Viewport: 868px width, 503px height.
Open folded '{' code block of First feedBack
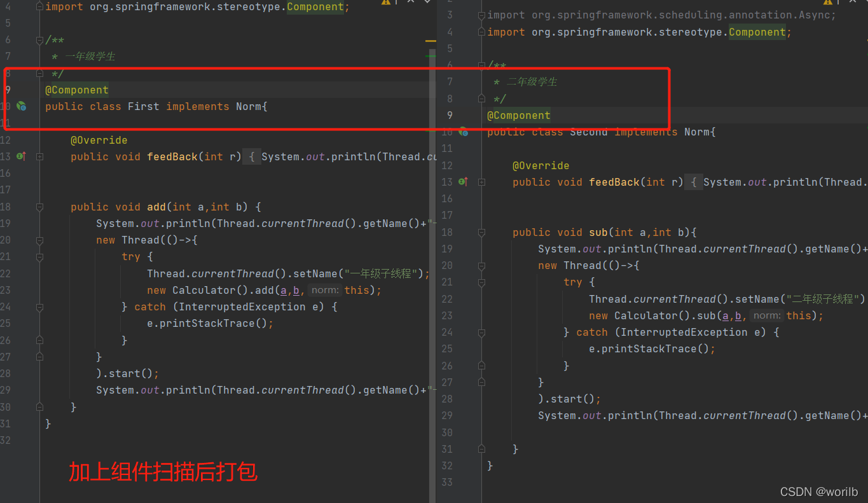click(252, 156)
